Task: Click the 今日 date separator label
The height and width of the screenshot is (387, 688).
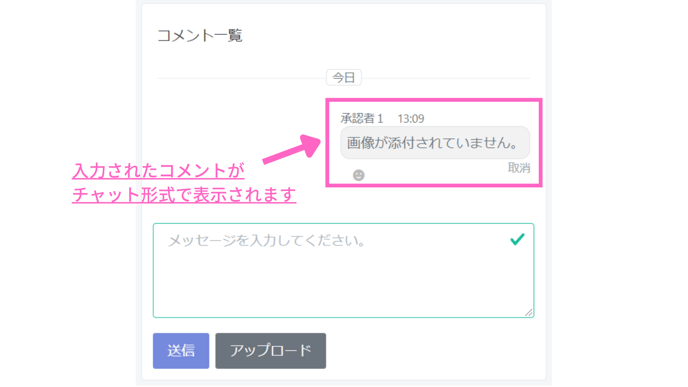Action: pos(344,78)
